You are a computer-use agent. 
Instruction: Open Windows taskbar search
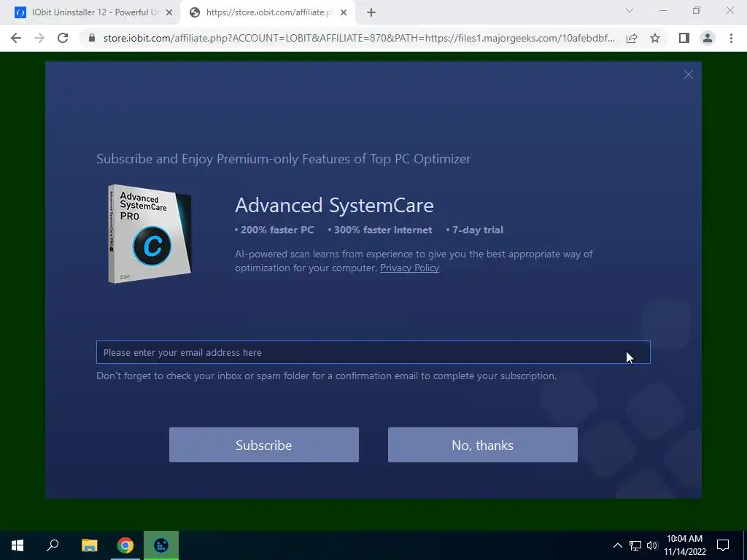coord(53,545)
